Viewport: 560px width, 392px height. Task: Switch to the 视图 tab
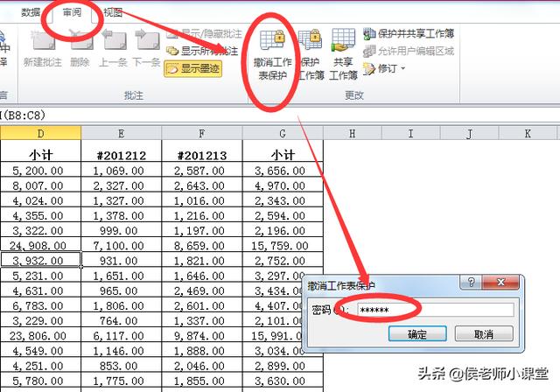[113, 12]
